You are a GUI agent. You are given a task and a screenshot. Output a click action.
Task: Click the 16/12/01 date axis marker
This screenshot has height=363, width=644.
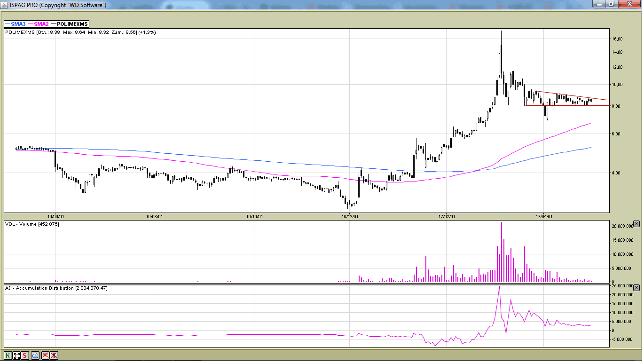point(350,217)
